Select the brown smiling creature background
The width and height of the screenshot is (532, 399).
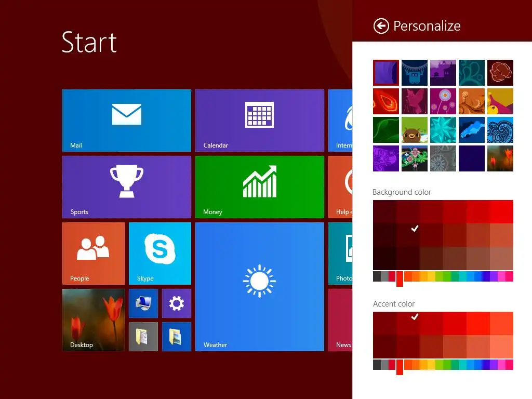point(414,130)
